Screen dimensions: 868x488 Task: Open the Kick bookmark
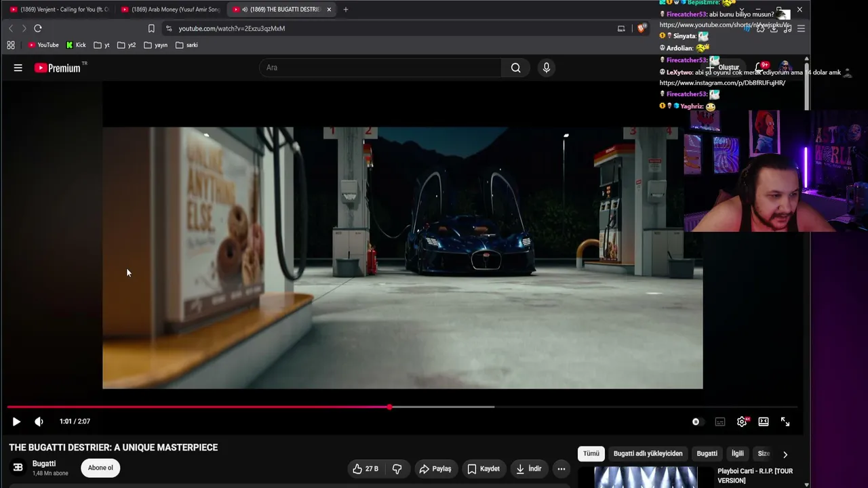76,45
